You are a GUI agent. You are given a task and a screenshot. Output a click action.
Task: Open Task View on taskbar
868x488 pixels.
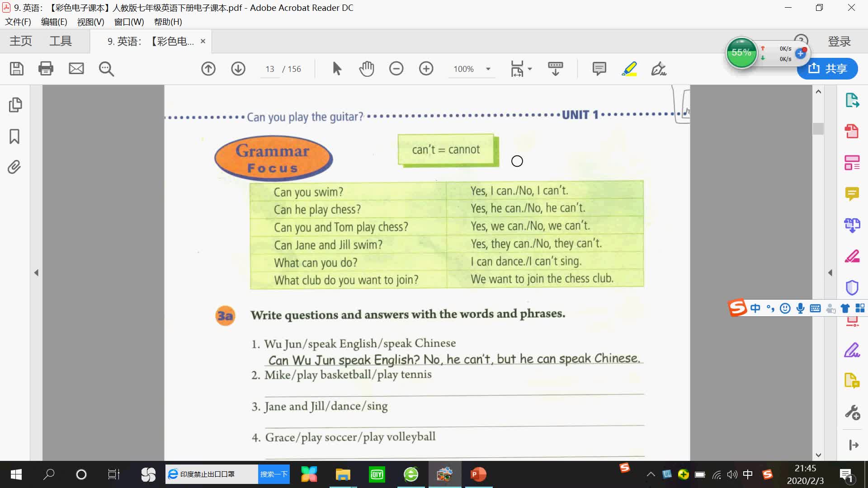point(113,474)
